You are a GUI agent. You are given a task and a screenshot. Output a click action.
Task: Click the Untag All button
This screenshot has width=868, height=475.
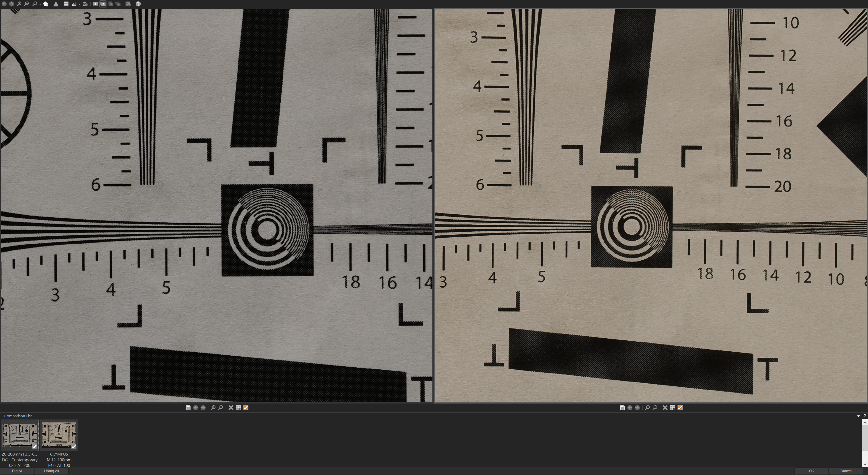click(51, 471)
